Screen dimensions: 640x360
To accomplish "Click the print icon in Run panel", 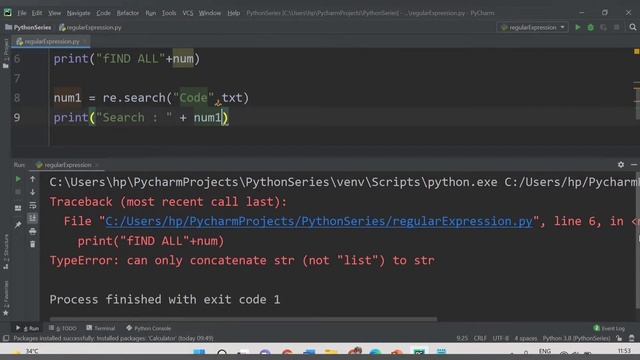I will click(33, 231).
